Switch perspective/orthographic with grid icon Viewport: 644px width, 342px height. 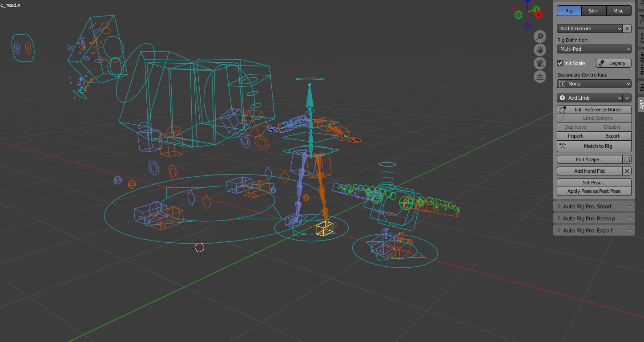coord(540,77)
